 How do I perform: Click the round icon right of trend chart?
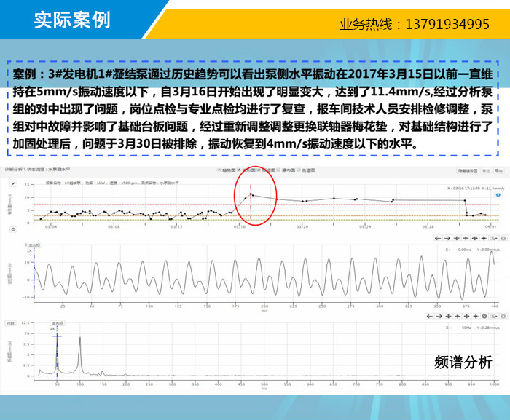coord(498,194)
